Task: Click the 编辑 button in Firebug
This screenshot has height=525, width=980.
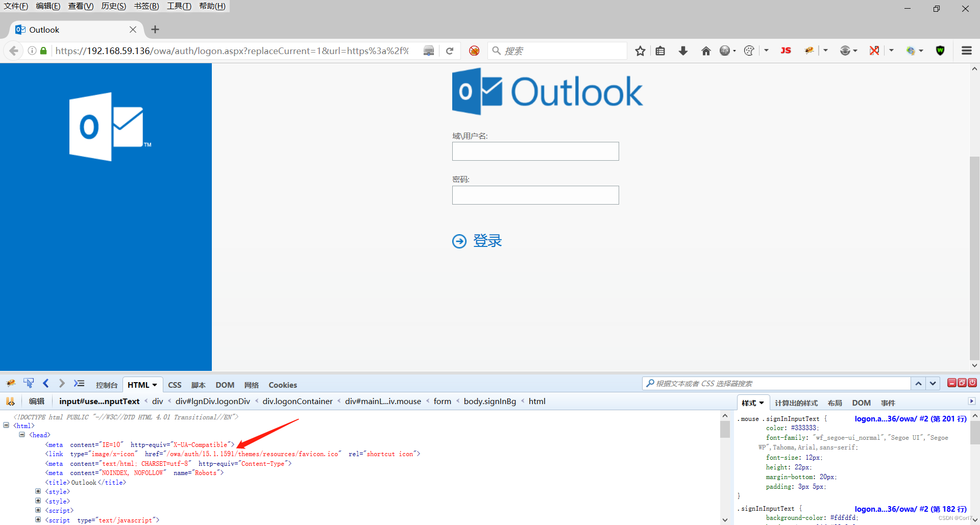Action: (x=37, y=402)
